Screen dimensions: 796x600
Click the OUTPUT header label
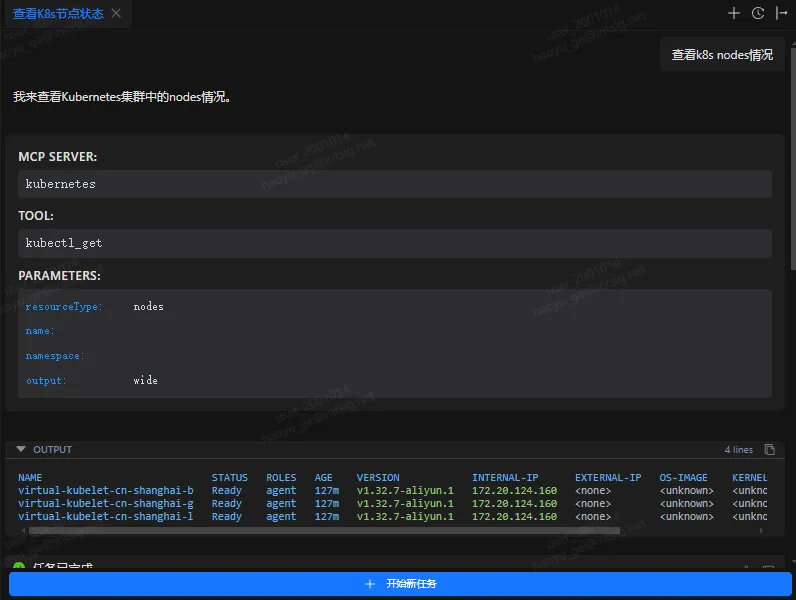tap(52, 450)
